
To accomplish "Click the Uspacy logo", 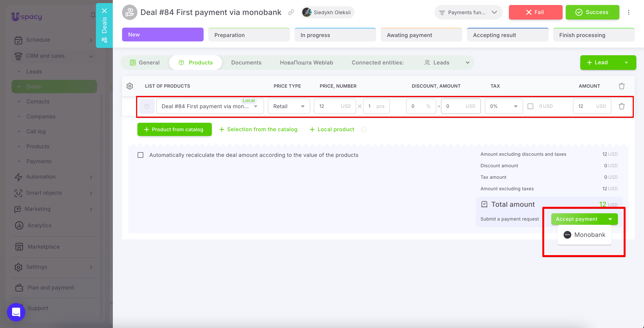I will click(x=27, y=16).
